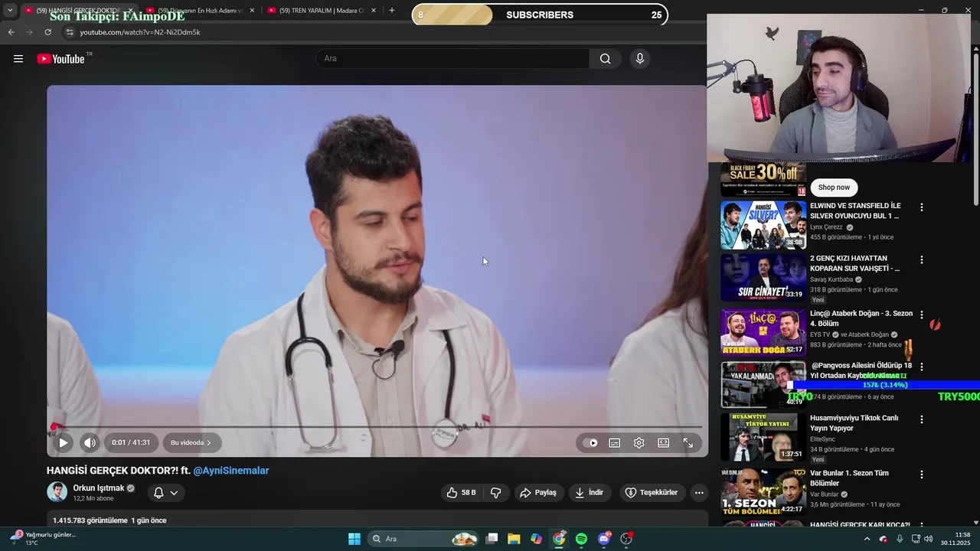Viewport: 980px width, 551px height.
Task: Open the 'Linç@ Ataberk Doğan - 3. Sezon' video title
Action: [x=861, y=318]
